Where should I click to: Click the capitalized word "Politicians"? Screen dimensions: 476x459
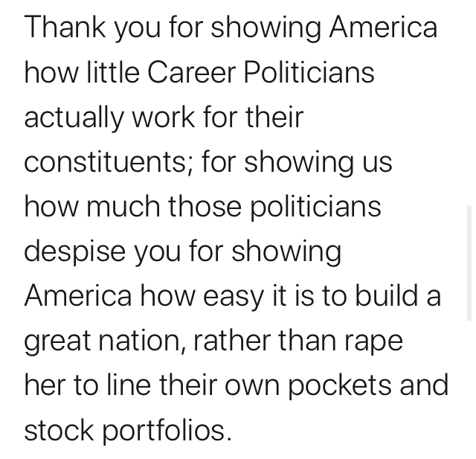click(x=309, y=72)
